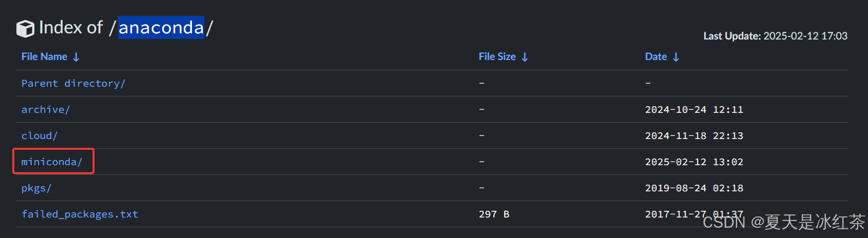Open the cloud/ folder
The image size is (868, 238).
pyautogui.click(x=40, y=135)
